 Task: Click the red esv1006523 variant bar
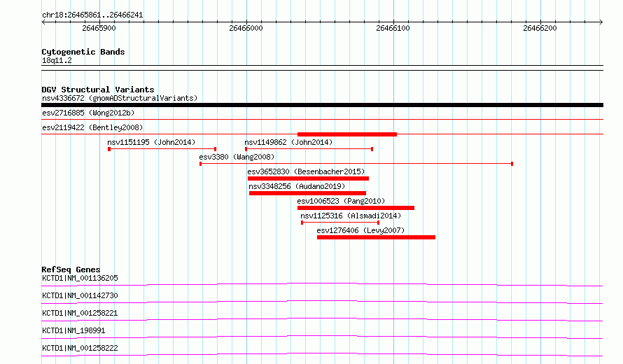coord(356,208)
